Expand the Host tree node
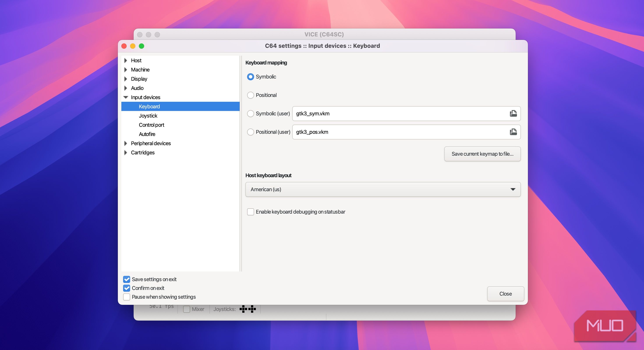This screenshot has height=350, width=644. [126, 60]
